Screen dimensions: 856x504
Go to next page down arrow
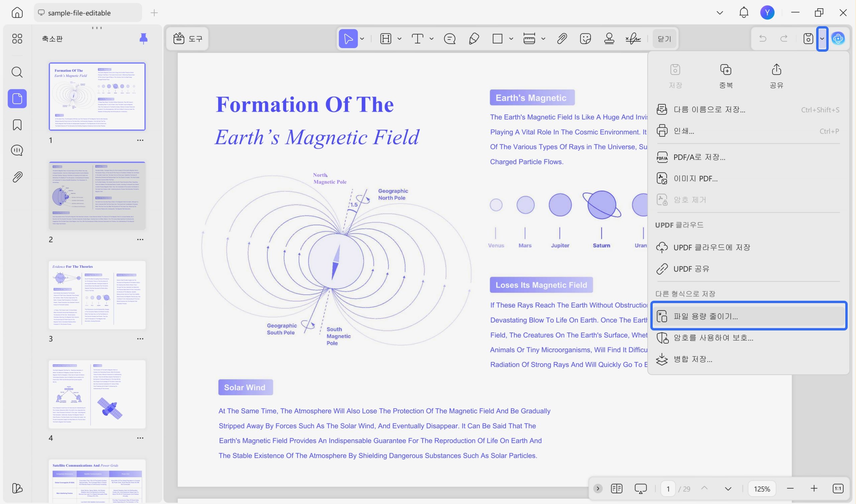(x=728, y=489)
